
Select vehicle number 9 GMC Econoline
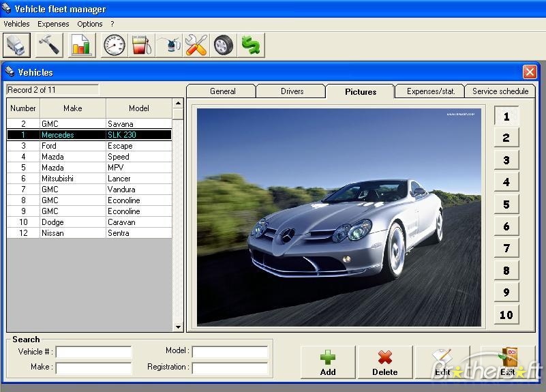(x=89, y=211)
